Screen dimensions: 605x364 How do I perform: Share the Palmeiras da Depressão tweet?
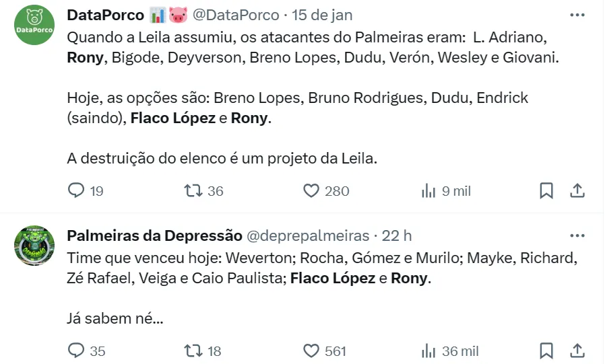pos(577,351)
